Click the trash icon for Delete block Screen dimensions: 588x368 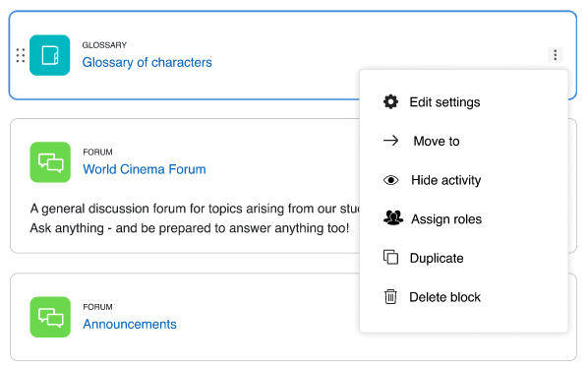coord(390,297)
